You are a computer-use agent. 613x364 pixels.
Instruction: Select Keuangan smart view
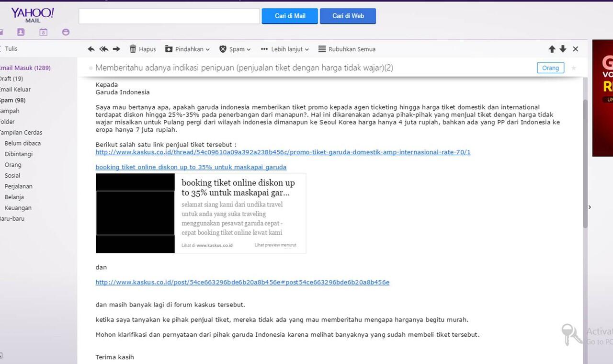18,208
